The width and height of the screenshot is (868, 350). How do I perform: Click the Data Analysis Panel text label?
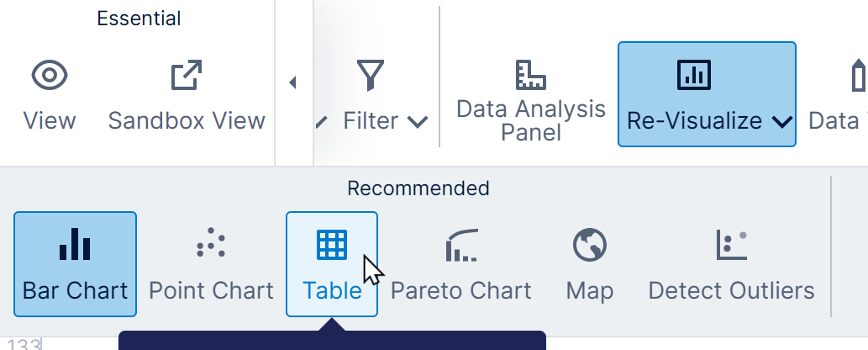click(530, 120)
